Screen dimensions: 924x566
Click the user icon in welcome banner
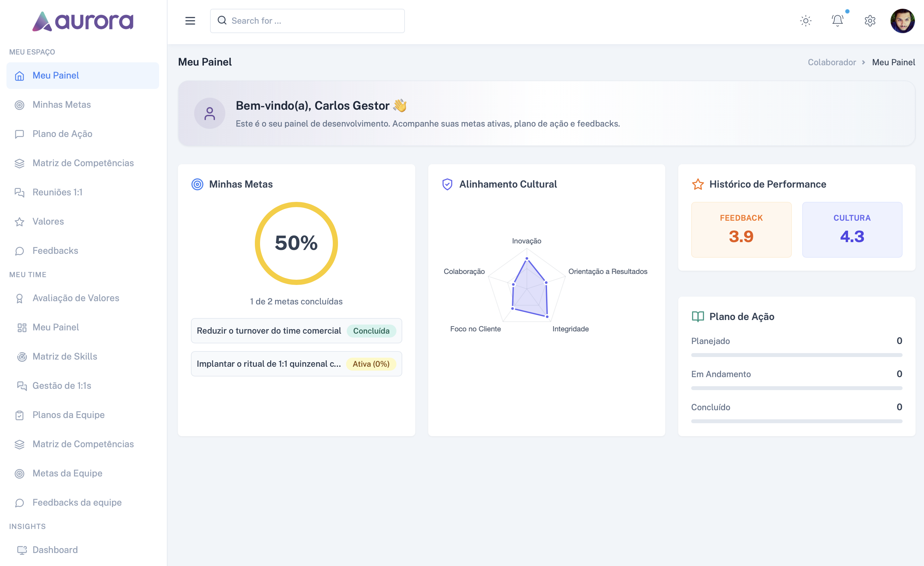click(210, 113)
